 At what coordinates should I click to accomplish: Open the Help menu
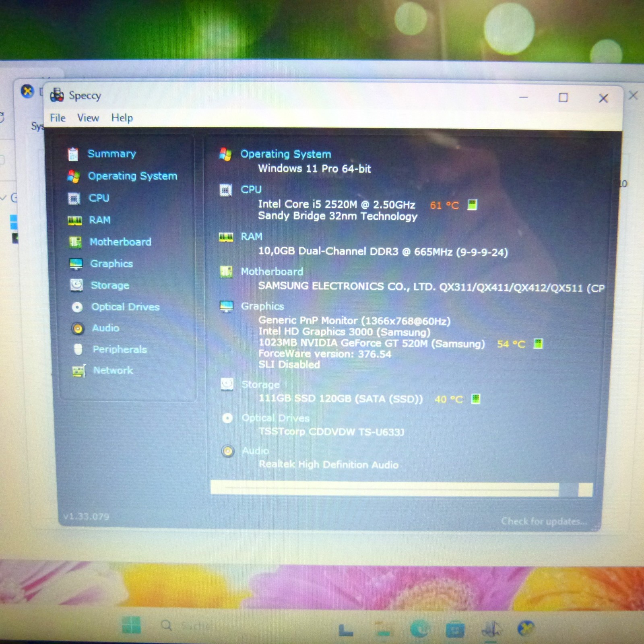[122, 118]
